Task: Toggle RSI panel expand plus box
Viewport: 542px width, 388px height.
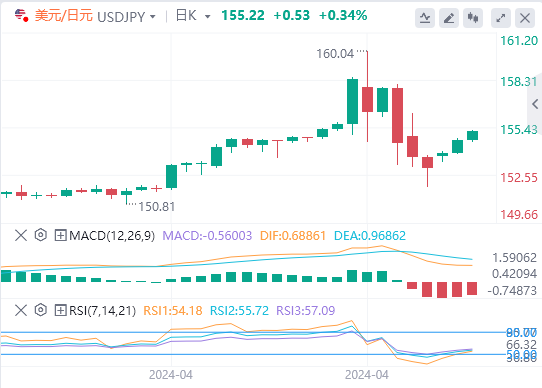Action: point(60,310)
